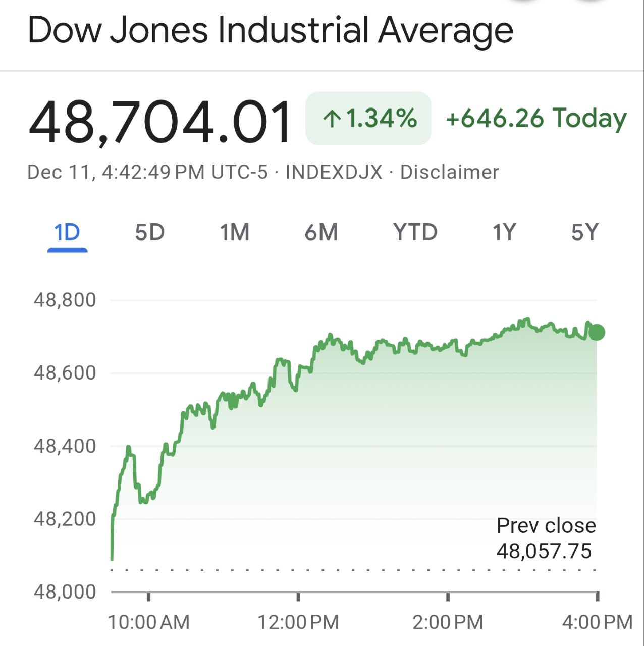The image size is (644, 646).
Task: Click the green up arrow icon
Action: tap(332, 119)
